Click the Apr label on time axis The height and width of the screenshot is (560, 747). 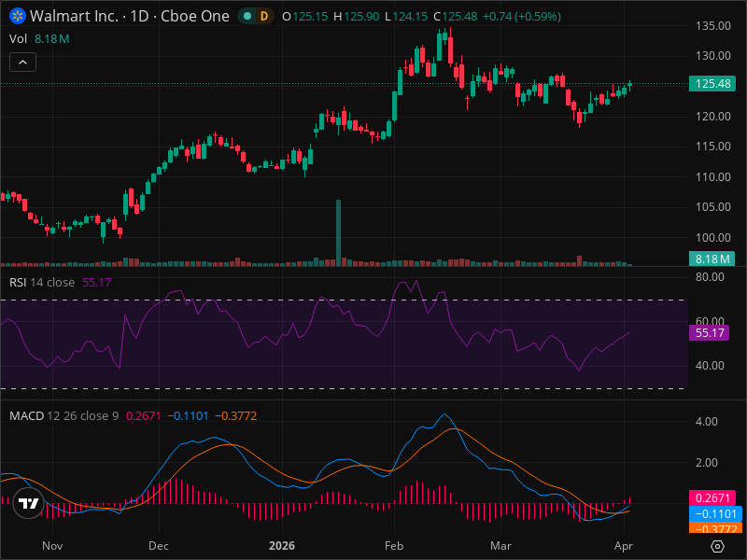[x=624, y=546]
